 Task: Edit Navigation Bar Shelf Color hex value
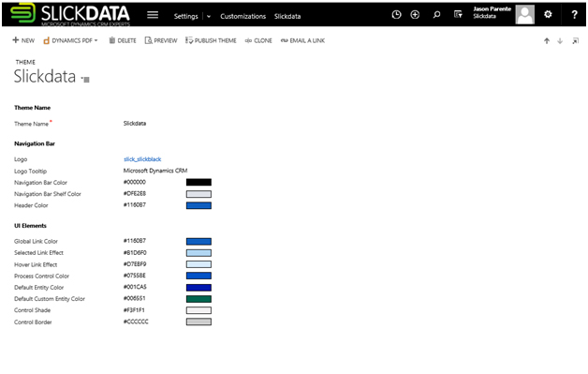click(135, 193)
